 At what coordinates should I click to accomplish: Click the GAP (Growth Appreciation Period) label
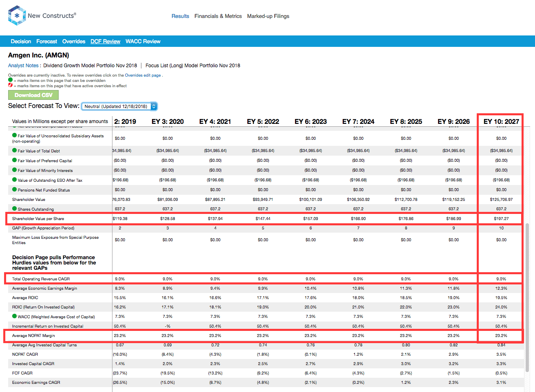[x=43, y=228]
